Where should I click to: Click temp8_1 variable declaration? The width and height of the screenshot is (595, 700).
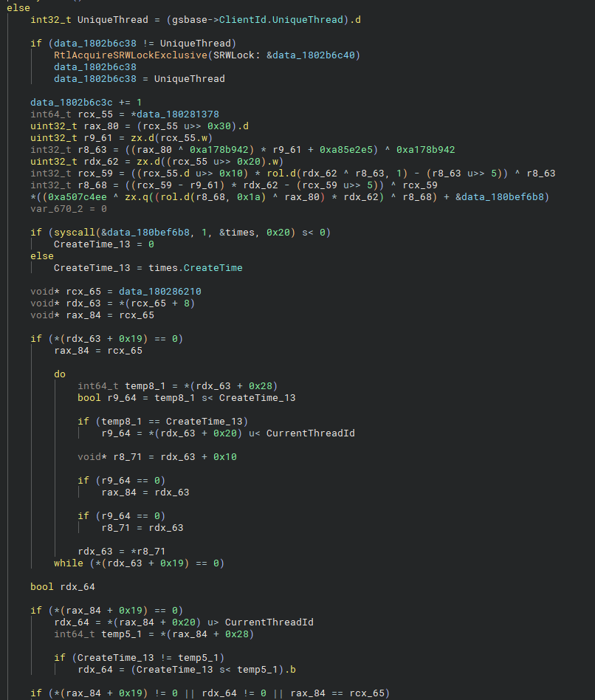click(140, 386)
